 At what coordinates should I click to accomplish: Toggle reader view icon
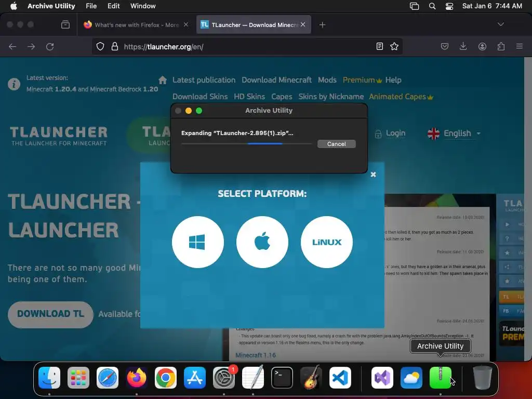pyautogui.click(x=380, y=46)
